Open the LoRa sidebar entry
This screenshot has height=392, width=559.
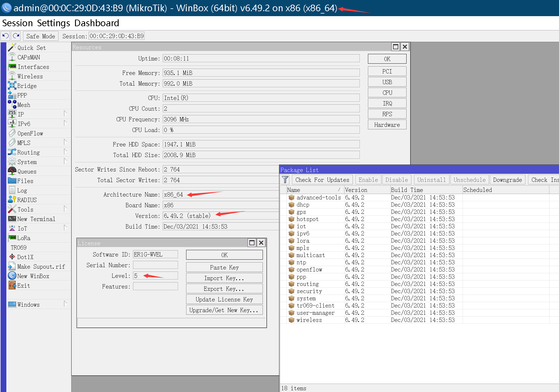24,238
